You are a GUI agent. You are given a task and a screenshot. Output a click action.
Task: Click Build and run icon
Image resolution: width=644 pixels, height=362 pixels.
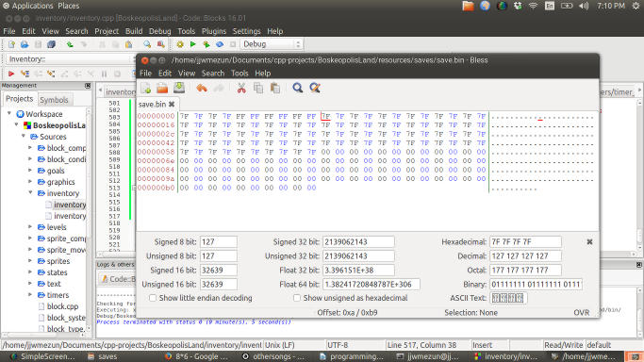[x=206, y=44]
